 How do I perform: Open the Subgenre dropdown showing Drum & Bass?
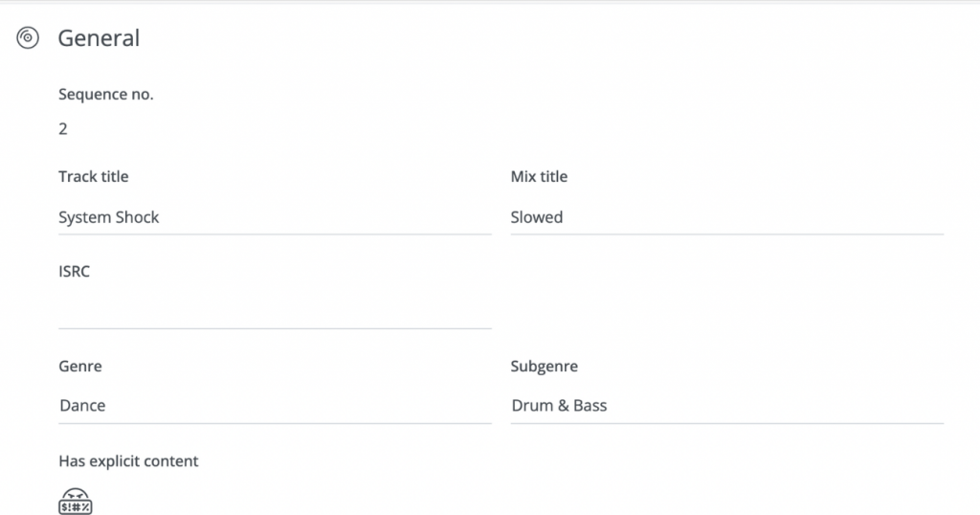coord(727,406)
